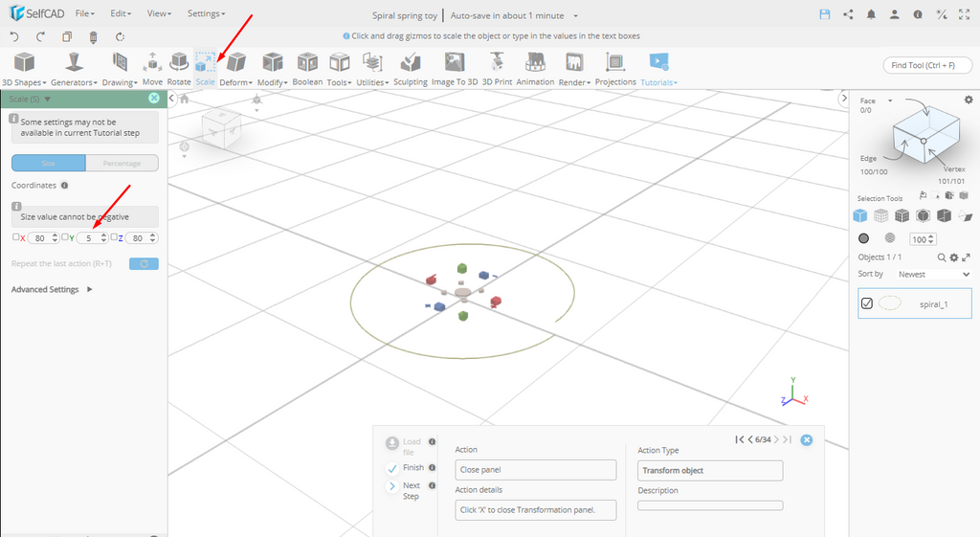
Task: Open the Settings menu
Action: coord(207,13)
